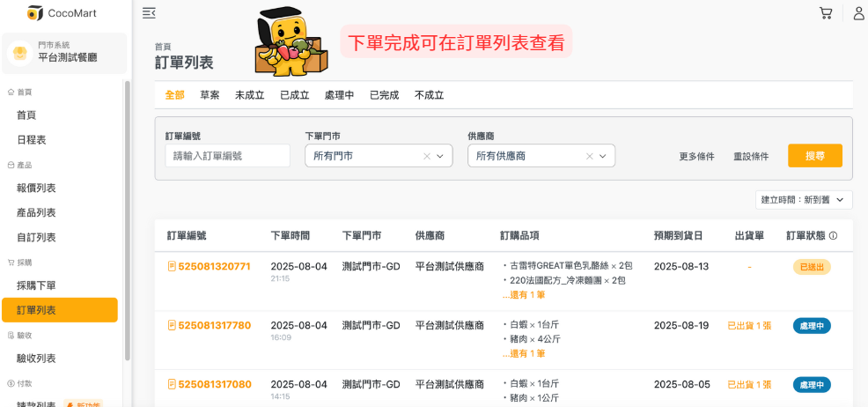Expand the 下單門市 dropdown

tap(440, 156)
